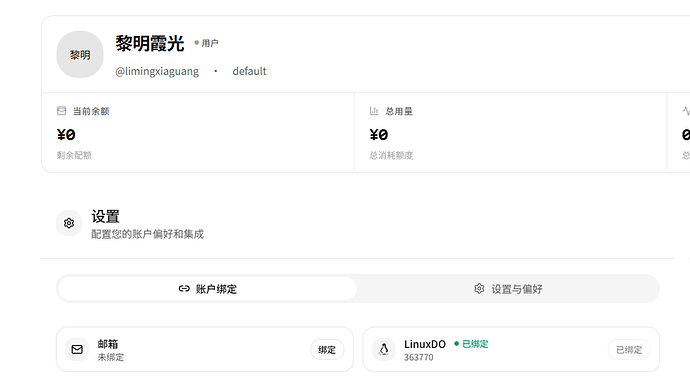The image size is (690, 378).
Task: Click the envelope icon for 邮箱
Action: [77, 349]
